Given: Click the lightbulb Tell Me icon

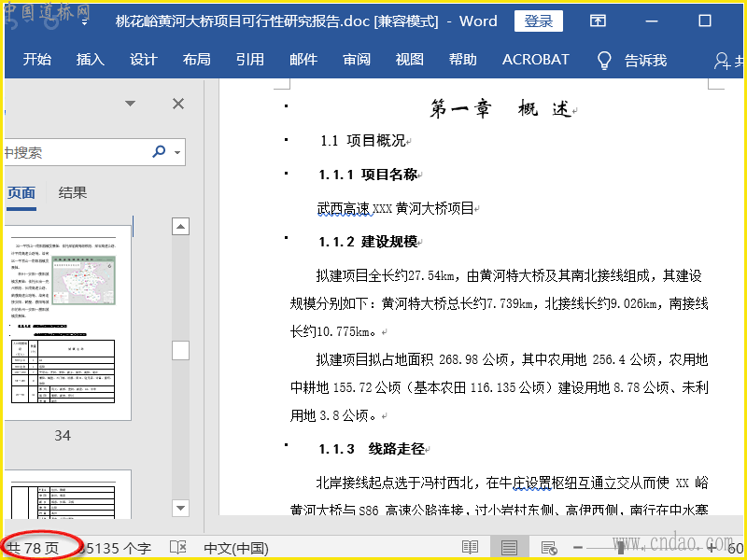Looking at the screenshot, I should pos(604,61).
